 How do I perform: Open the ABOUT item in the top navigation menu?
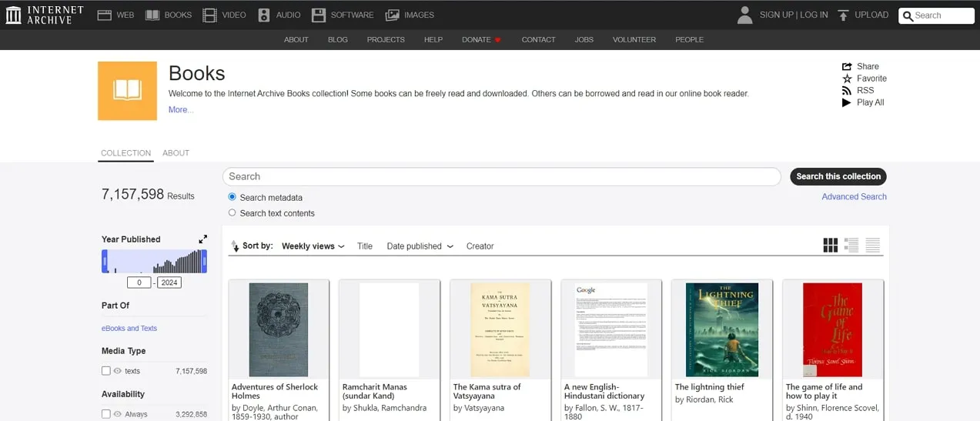(296, 40)
